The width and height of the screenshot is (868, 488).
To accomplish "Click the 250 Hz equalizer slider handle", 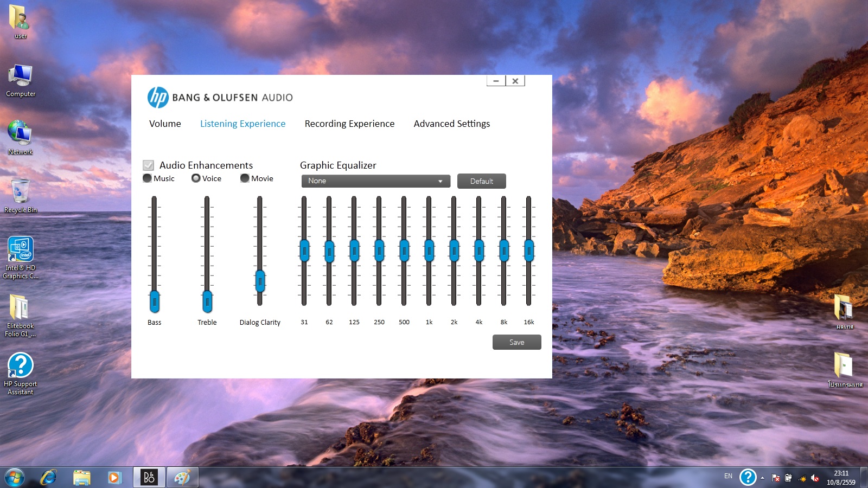I will coord(379,251).
